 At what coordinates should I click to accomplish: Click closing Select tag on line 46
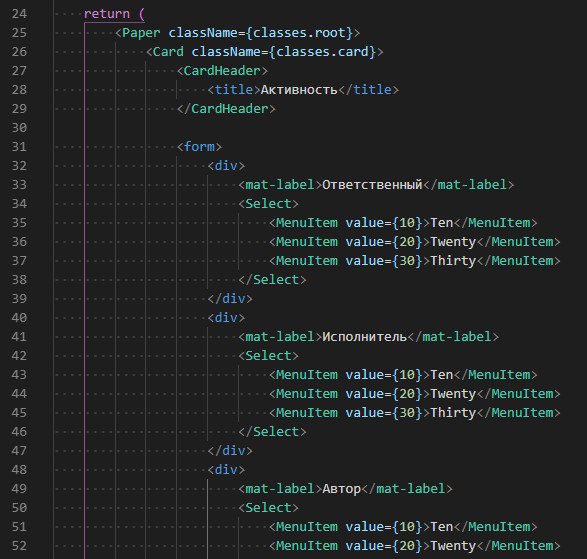[x=272, y=432]
